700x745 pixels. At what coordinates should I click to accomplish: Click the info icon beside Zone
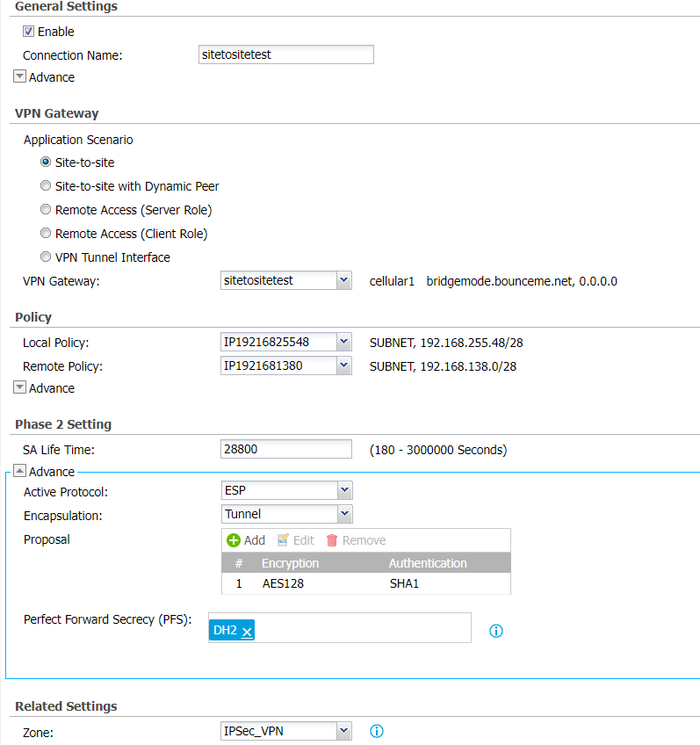pos(377,731)
